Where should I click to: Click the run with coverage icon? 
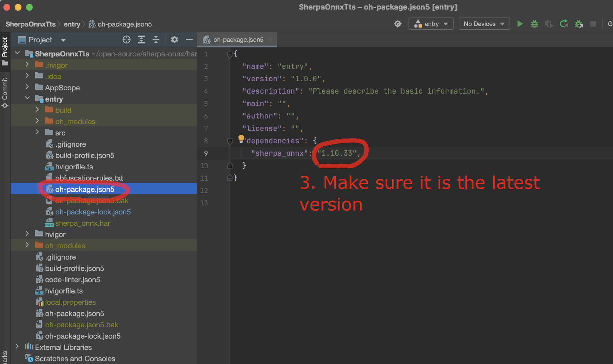tap(549, 24)
